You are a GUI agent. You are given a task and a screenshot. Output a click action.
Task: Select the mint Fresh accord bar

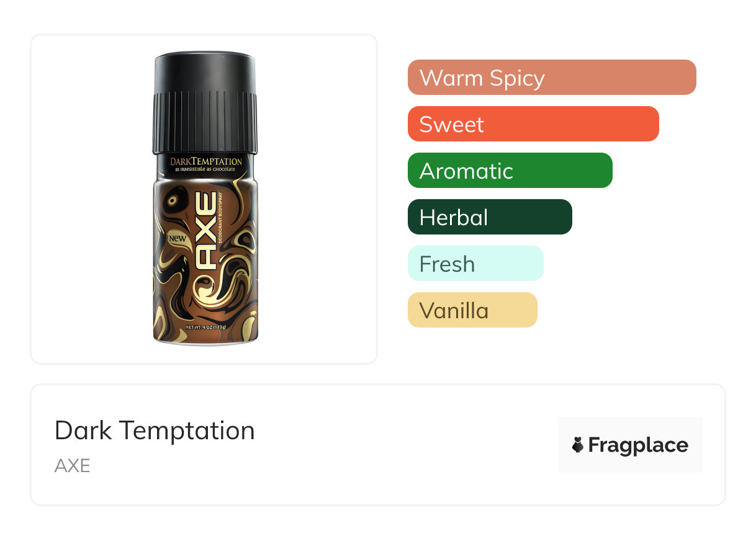[475, 264]
